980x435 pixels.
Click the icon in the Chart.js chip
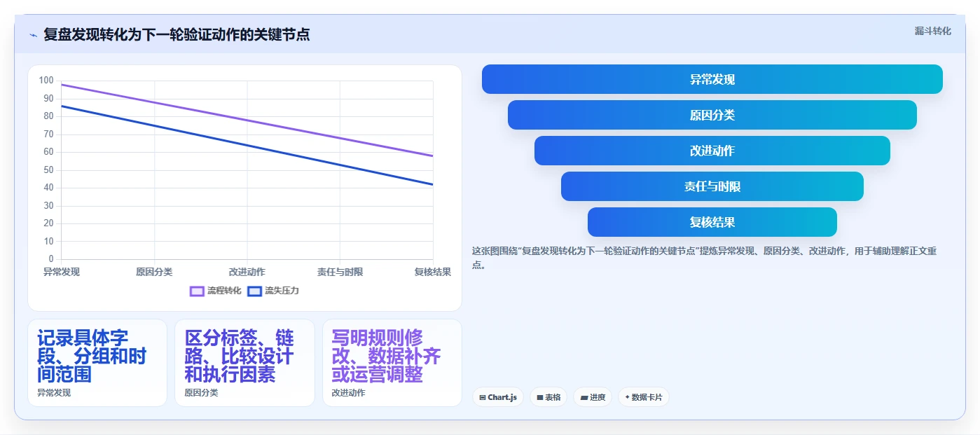pos(483,398)
